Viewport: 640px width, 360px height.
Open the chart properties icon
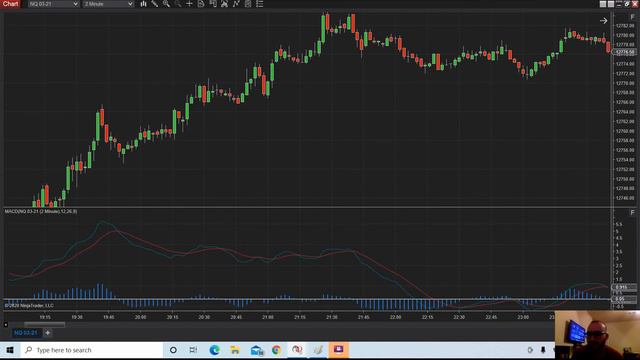[x=248, y=4]
